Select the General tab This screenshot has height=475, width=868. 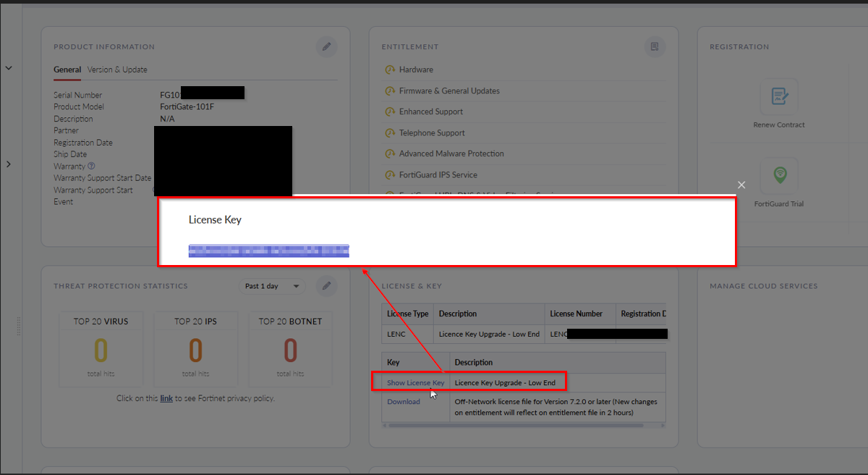pyautogui.click(x=67, y=70)
